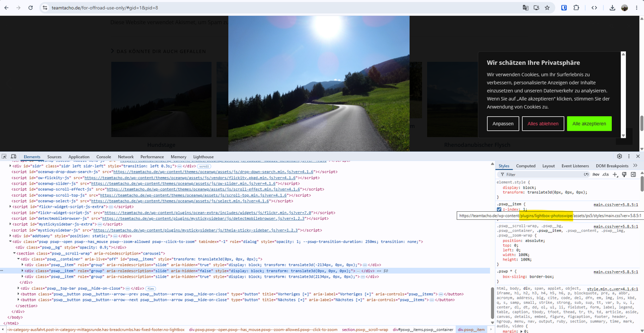
Task: Click the Anpassen cookie button
Action: click(x=503, y=124)
